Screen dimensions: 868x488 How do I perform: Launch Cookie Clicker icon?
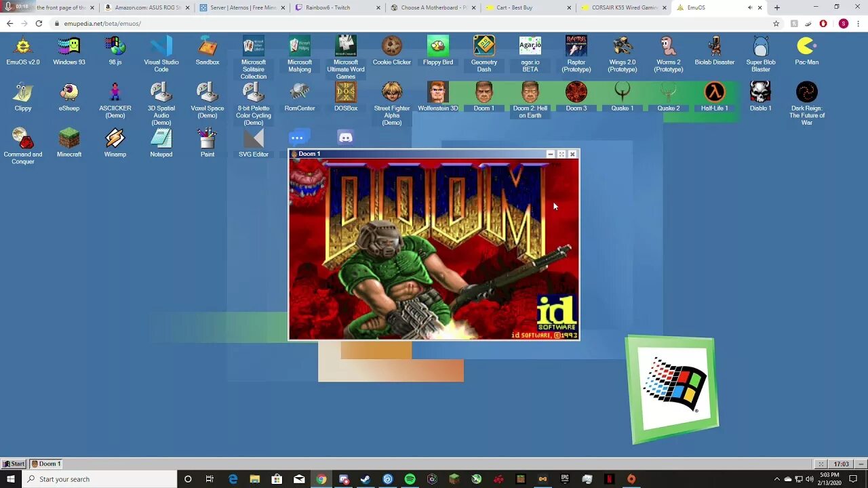point(392,51)
